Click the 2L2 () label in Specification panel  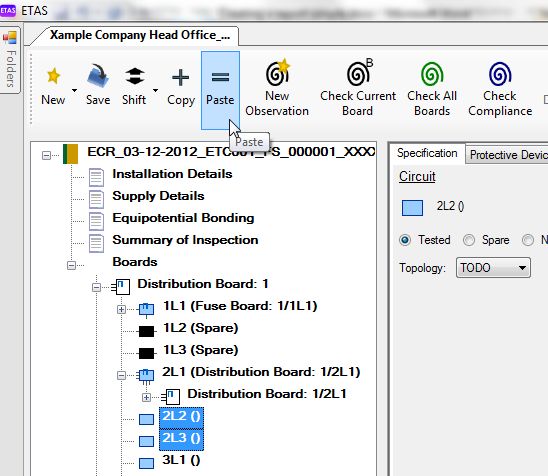(x=450, y=206)
